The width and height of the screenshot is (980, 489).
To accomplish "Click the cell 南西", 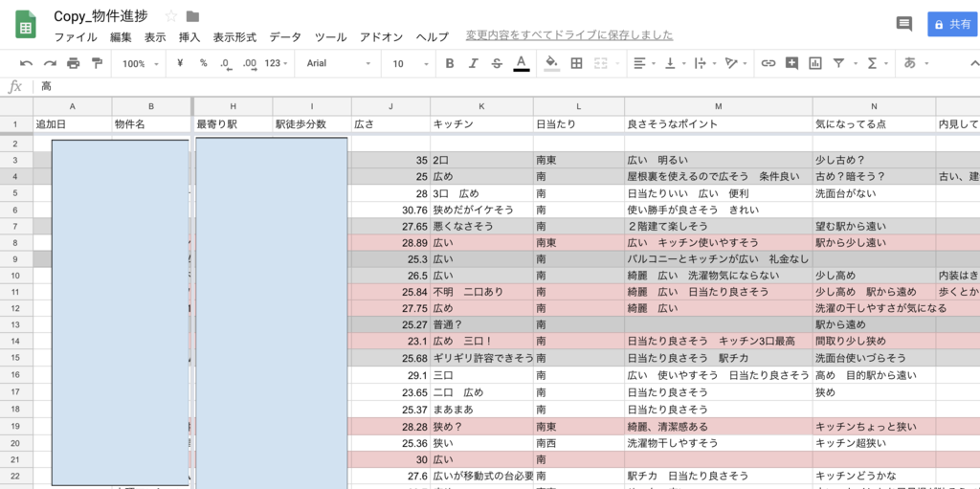I will click(578, 443).
